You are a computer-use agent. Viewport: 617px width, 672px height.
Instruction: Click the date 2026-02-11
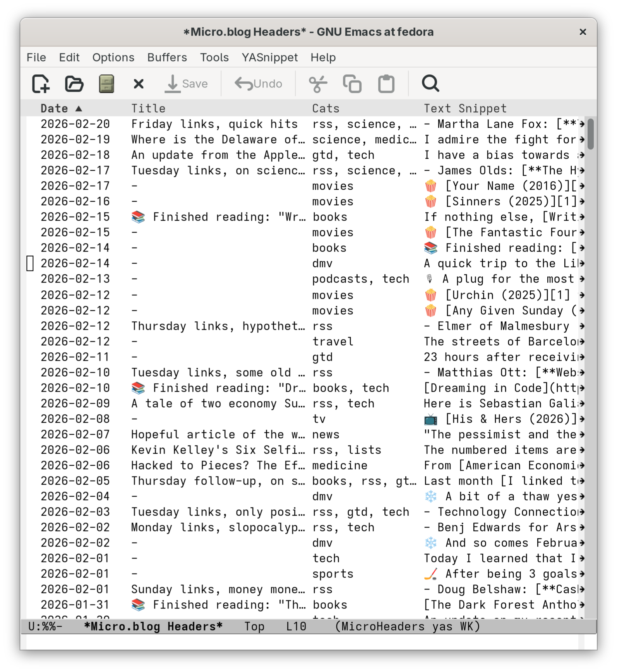click(75, 357)
